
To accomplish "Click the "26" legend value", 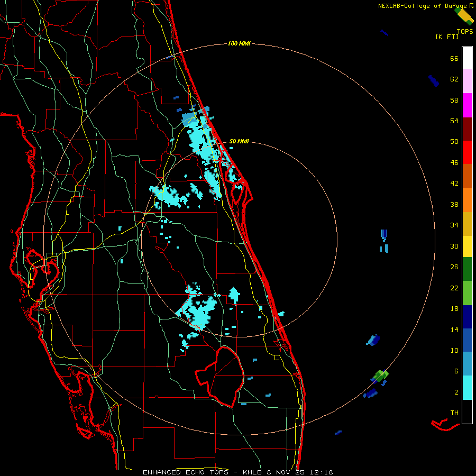I will [x=454, y=267].
